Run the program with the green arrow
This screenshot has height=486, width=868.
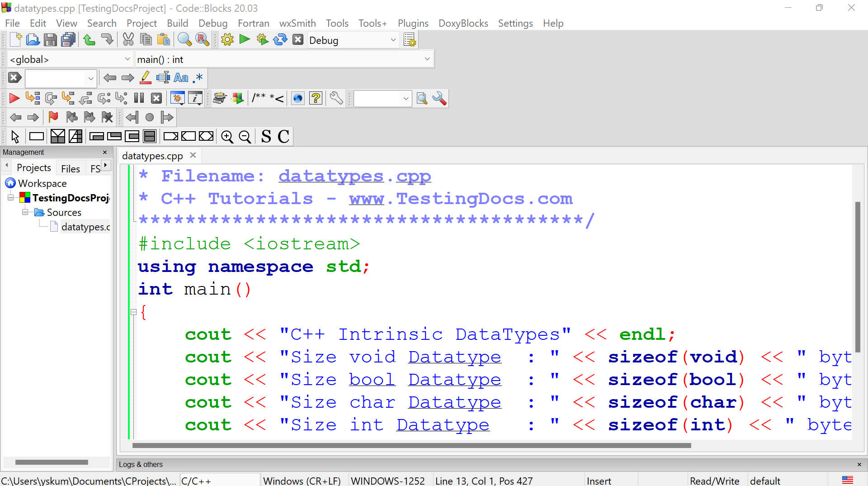[244, 39]
